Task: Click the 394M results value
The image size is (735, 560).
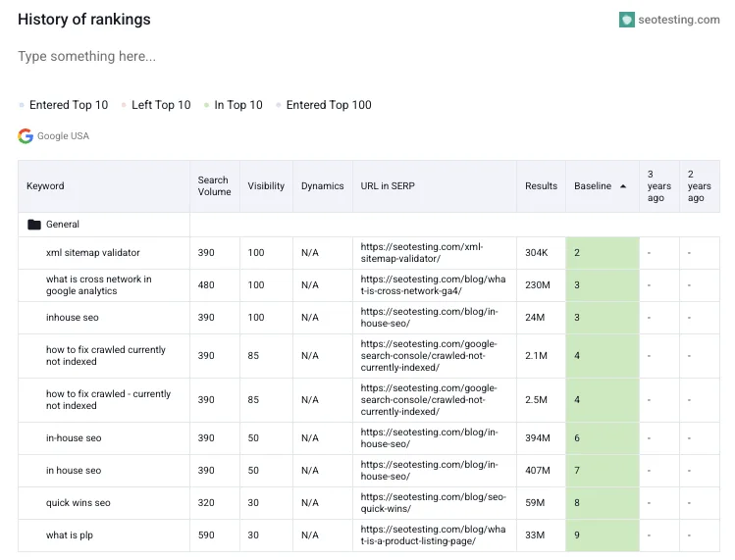Action: point(537,438)
